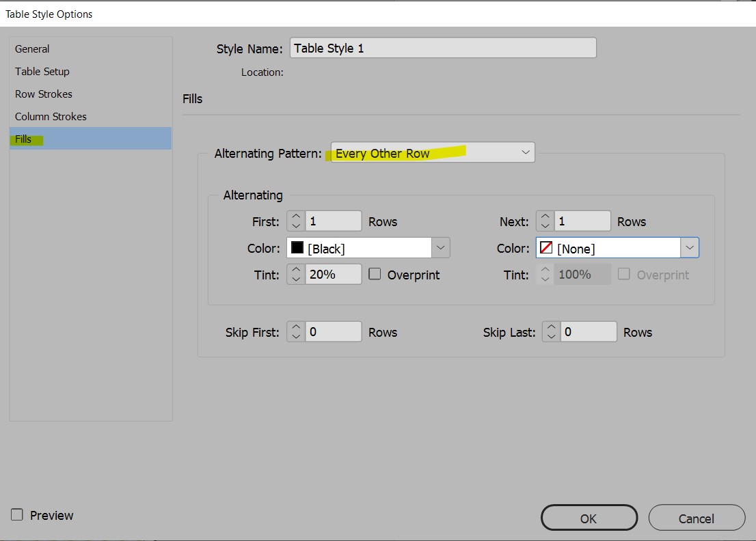The height and width of the screenshot is (541, 756).
Task: Enable the Preview checkbox
Action: pyautogui.click(x=18, y=515)
